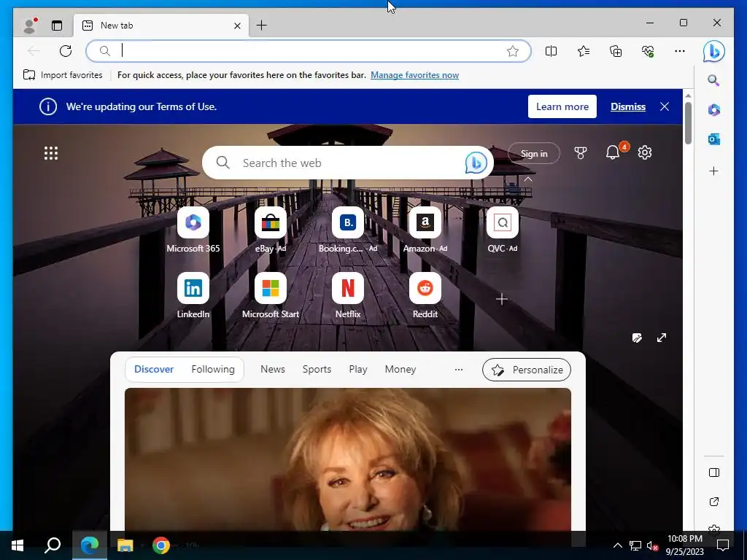Open Browser essentials heart icon
Viewport: 747px width, 560px height.
coord(648,51)
